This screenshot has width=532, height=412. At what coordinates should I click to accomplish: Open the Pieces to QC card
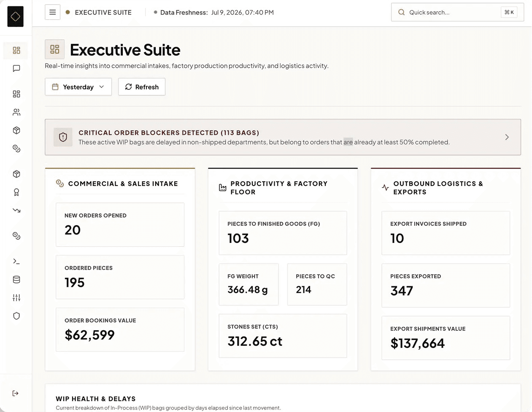[x=317, y=285]
